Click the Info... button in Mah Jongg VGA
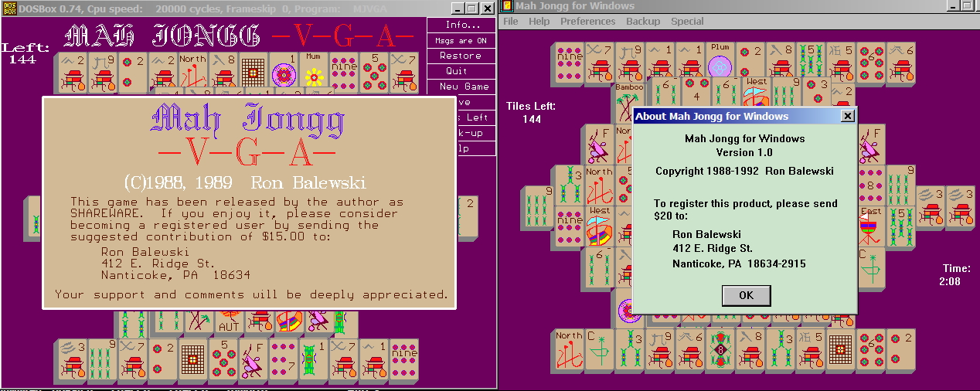Image resolution: width=980 pixels, height=391 pixels. coord(462,25)
